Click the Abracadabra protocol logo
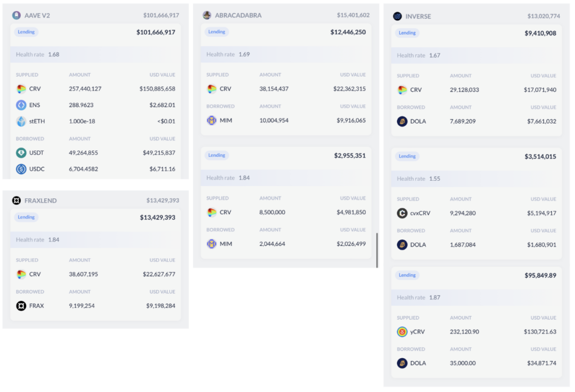 207,15
